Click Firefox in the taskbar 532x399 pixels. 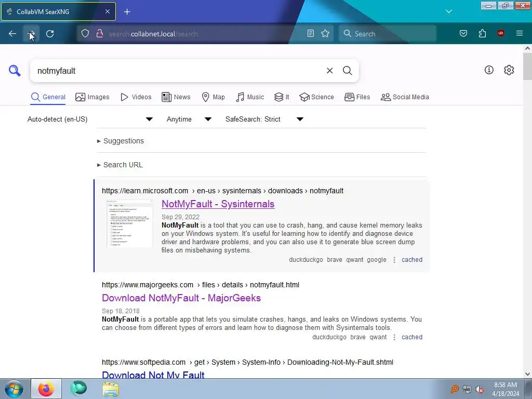[46, 389]
